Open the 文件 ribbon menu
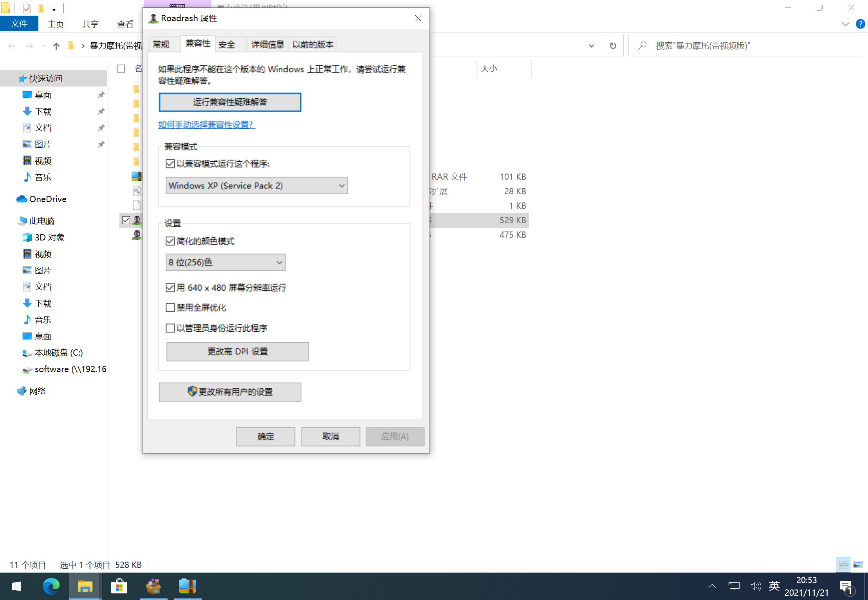The width and height of the screenshot is (868, 600). click(19, 23)
